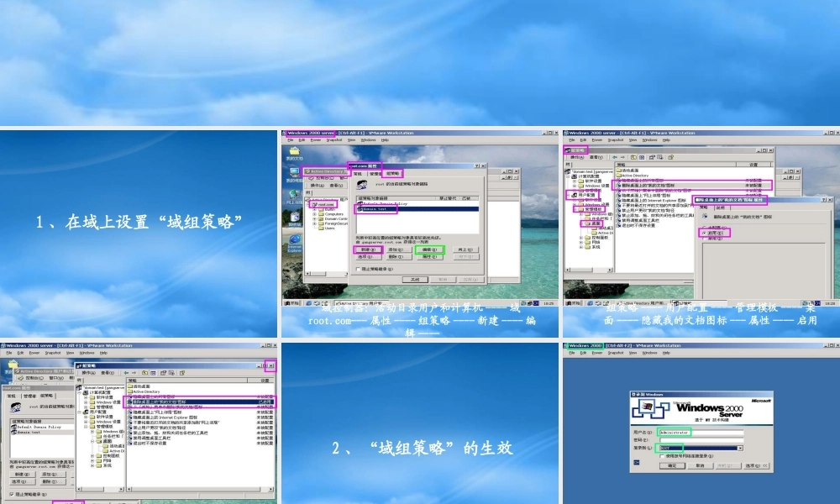Open the 我的电脑 icon beside the Active Directory window
Screen dimensions: 840x504
coord(295,173)
